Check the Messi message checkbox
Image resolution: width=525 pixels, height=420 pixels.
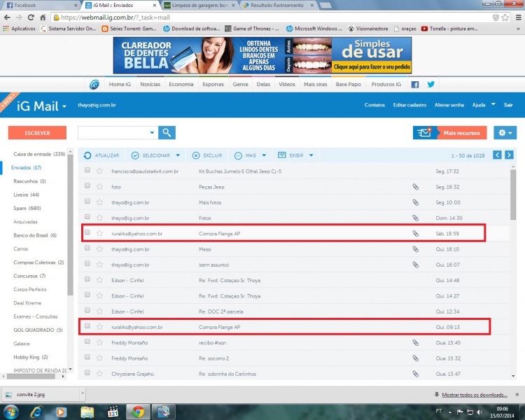(87, 248)
